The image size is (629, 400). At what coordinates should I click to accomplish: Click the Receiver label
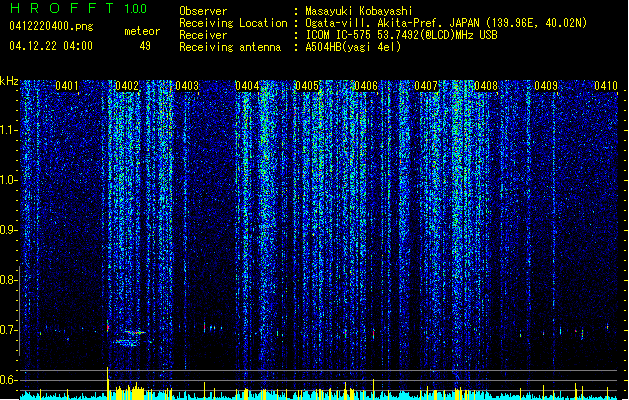coord(203,35)
